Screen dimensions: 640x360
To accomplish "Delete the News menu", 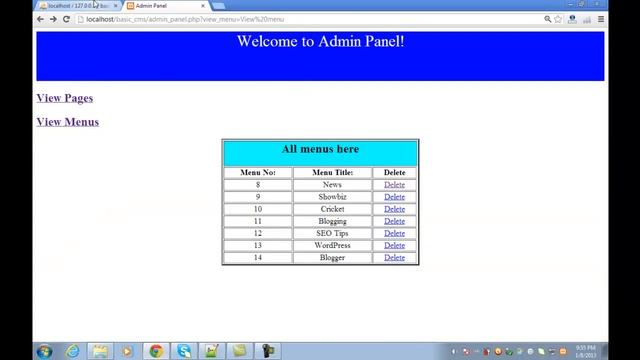I will click(394, 184).
